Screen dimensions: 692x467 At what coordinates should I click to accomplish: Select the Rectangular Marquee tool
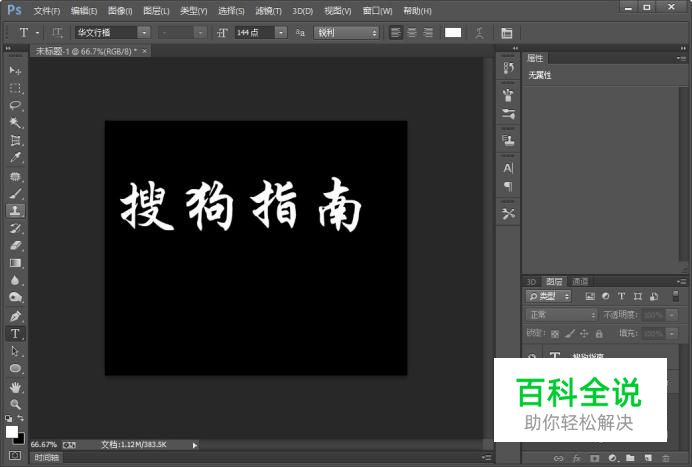pos(15,88)
